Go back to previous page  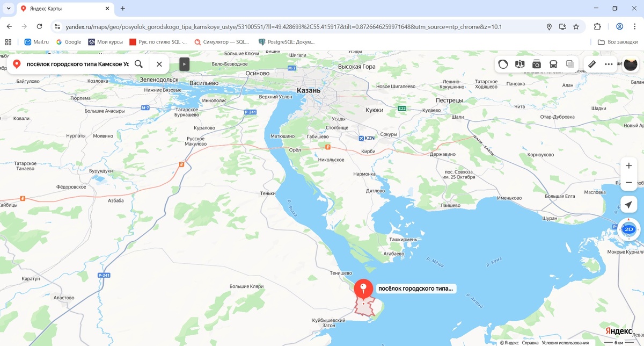[9, 26]
